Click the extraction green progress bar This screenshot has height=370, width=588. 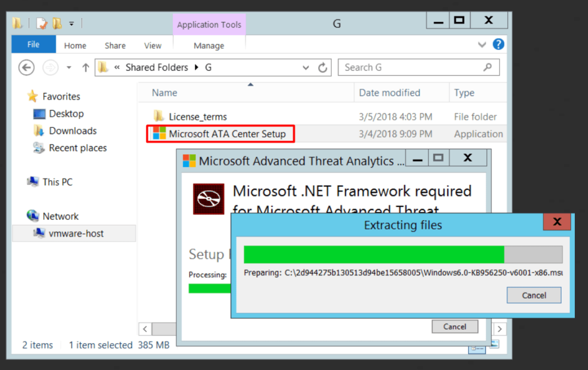click(x=403, y=255)
